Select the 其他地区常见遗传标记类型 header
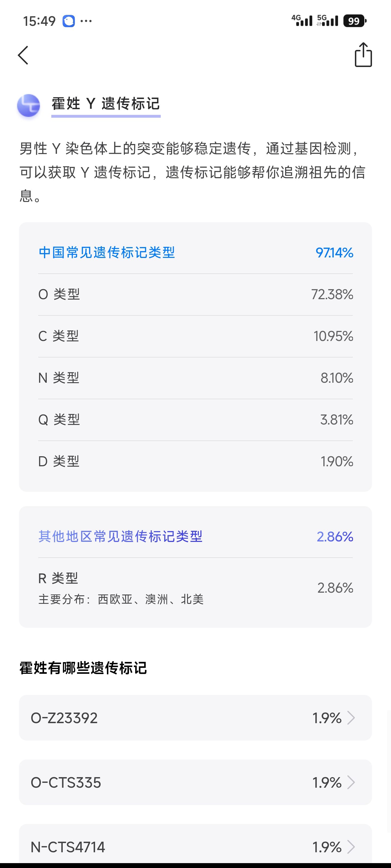Viewport: 391px width, 868px height. (x=120, y=536)
